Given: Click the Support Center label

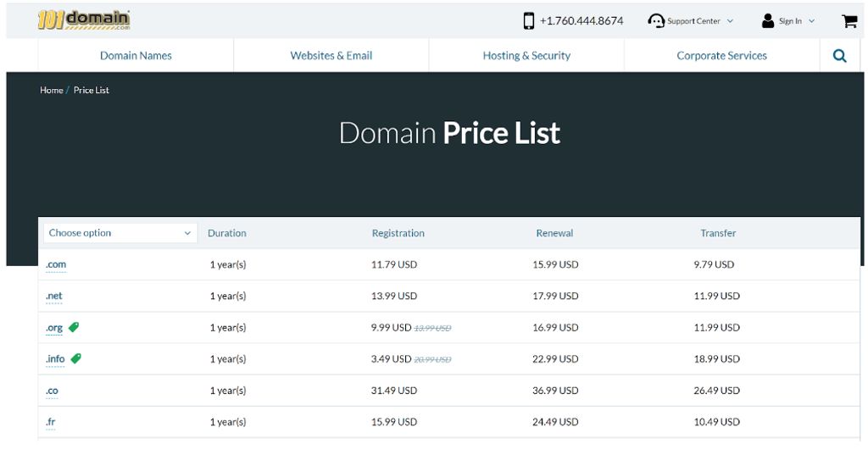Looking at the screenshot, I should 693,21.
